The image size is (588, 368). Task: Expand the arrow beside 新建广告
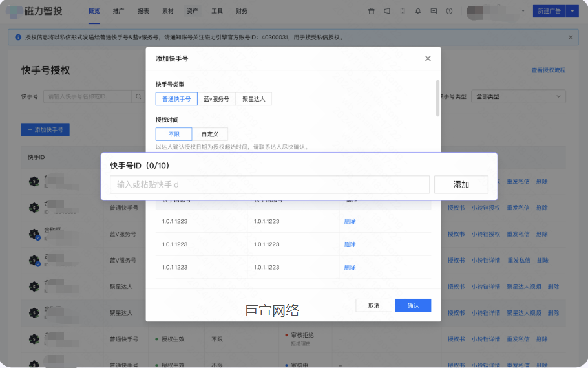coord(572,11)
